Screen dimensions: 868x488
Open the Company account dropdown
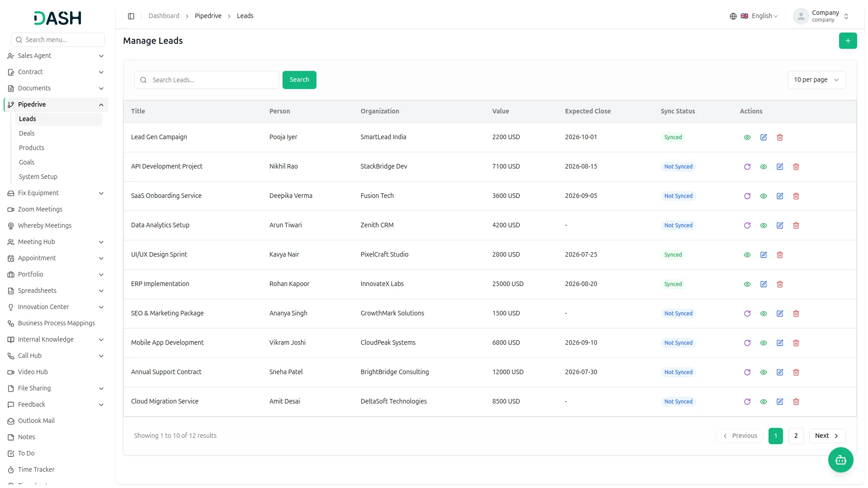tap(821, 16)
